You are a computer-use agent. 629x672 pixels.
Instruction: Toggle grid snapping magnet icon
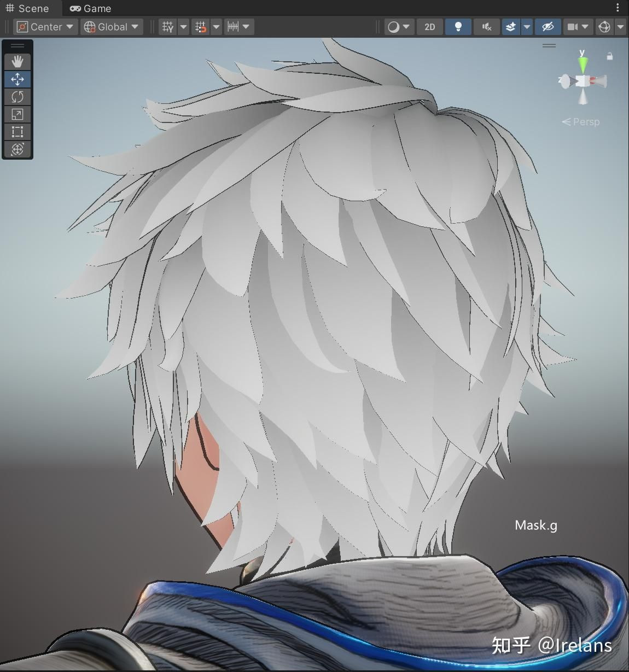[201, 27]
